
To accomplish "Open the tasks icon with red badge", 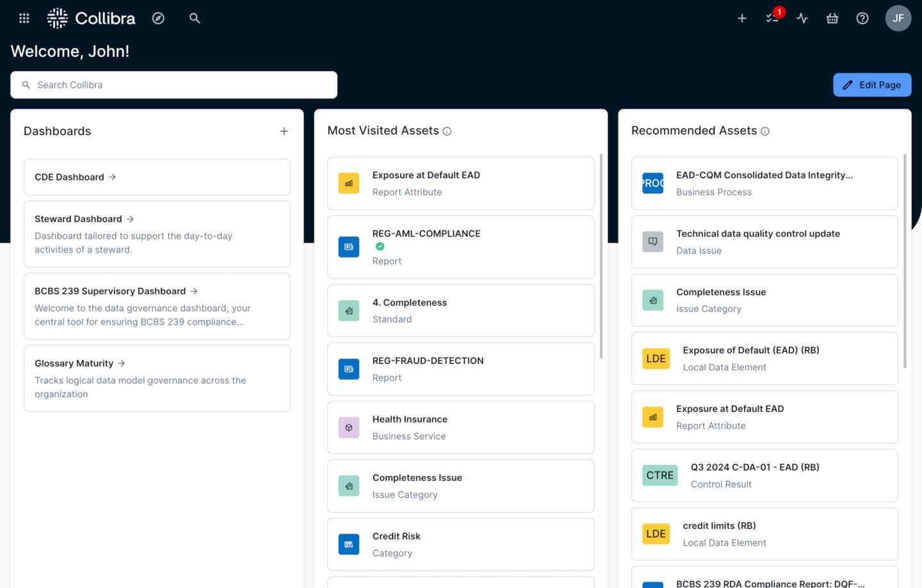I will pyautogui.click(x=772, y=19).
